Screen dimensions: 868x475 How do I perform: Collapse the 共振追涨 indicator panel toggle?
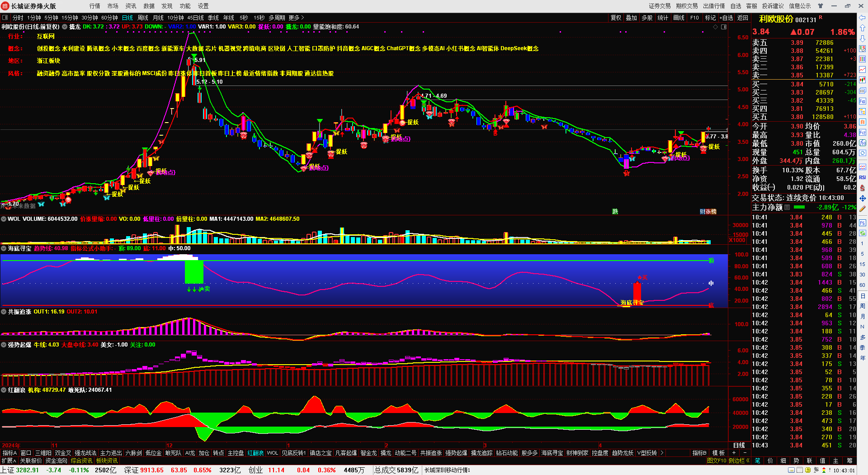[4, 312]
